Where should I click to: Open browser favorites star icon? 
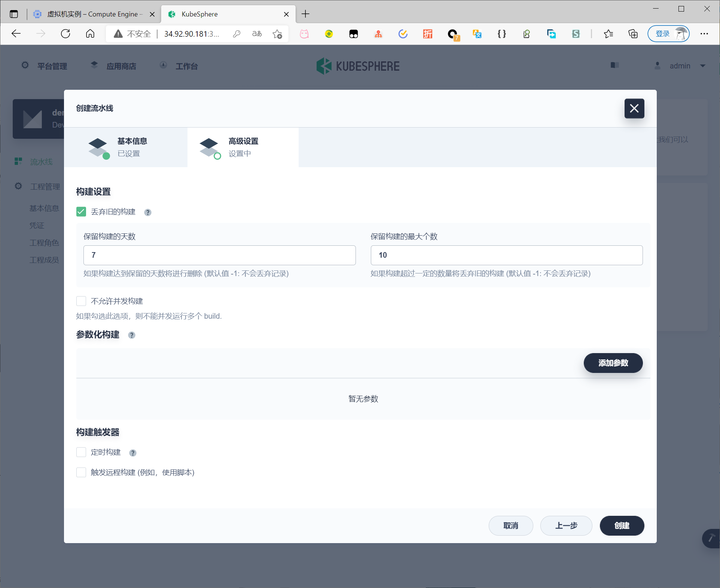click(x=608, y=34)
